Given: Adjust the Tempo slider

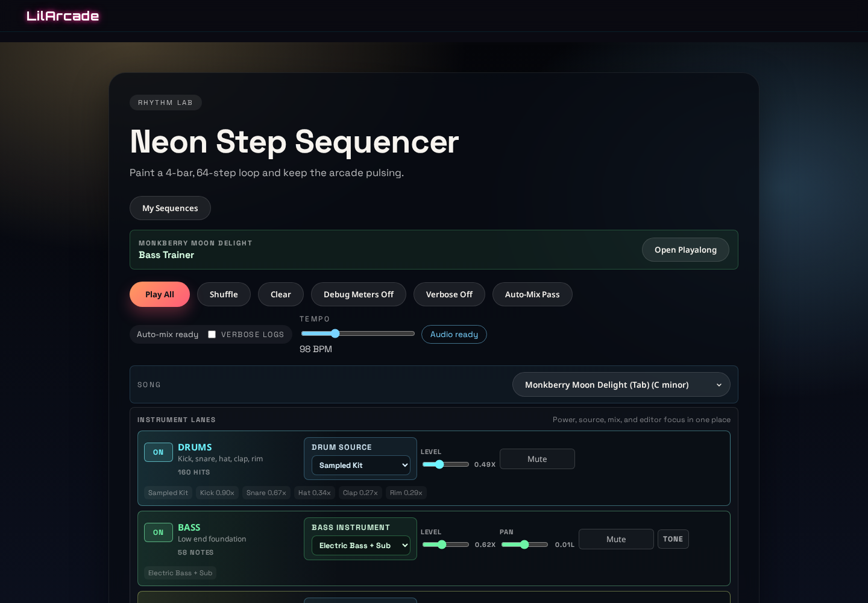Looking at the screenshot, I should pyautogui.click(x=358, y=333).
